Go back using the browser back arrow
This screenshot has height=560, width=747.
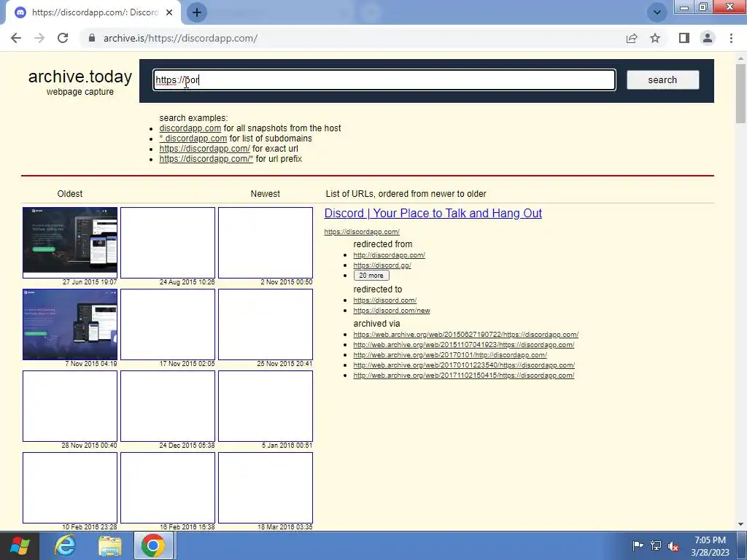pyautogui.click(x=16, y=38)
